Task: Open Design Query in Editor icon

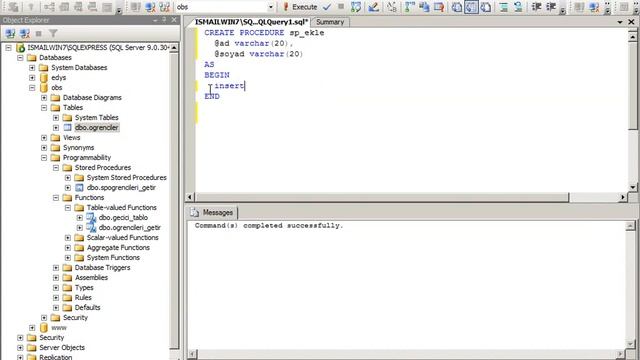Action: [x=373, y=7]
